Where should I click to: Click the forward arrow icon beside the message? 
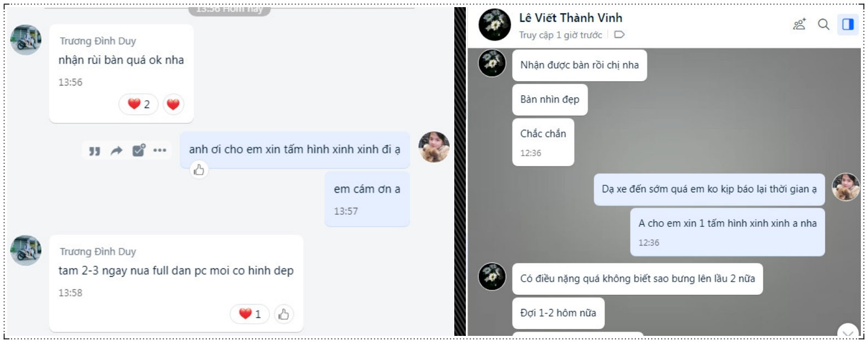point(116,151)
